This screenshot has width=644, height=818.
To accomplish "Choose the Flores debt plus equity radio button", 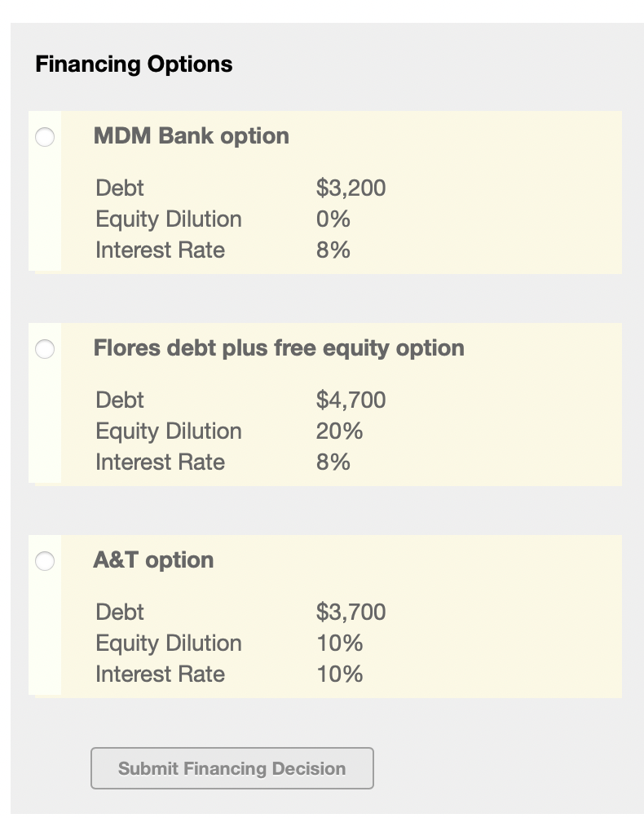I will point(45,349).
